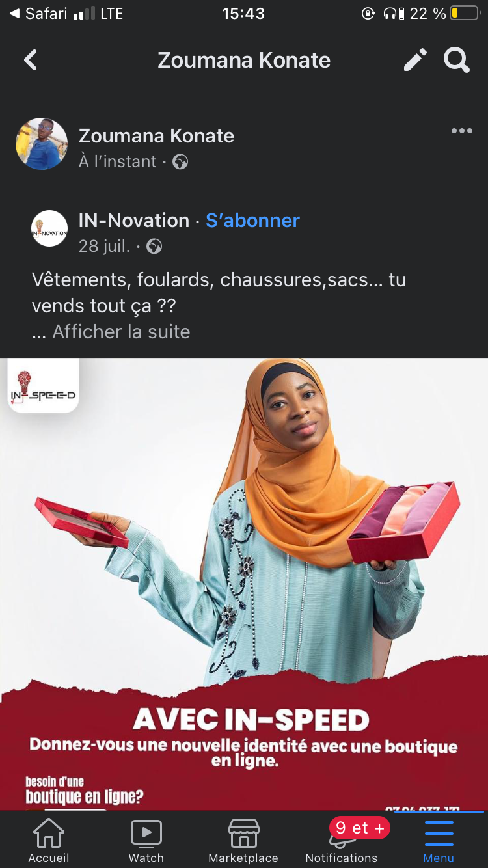Open the pencil edit icon
Image resolution: width=488 pixels, height=868 pixels.
click(x=415, y=60)
